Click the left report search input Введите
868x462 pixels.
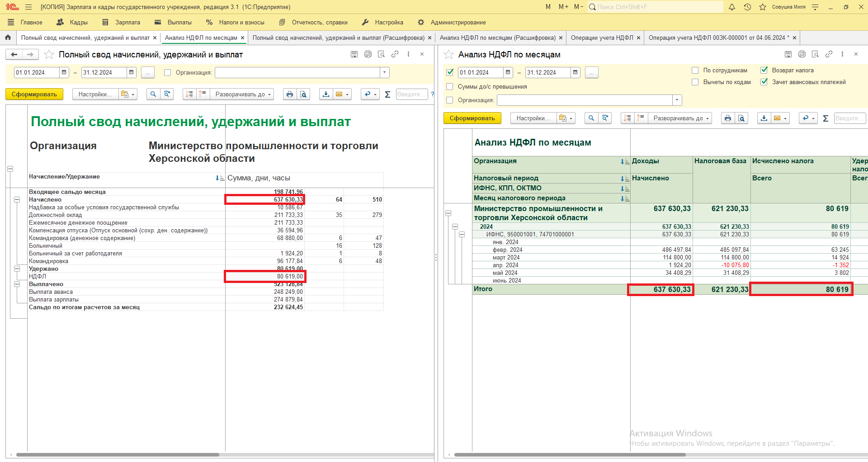click(412, 94)
